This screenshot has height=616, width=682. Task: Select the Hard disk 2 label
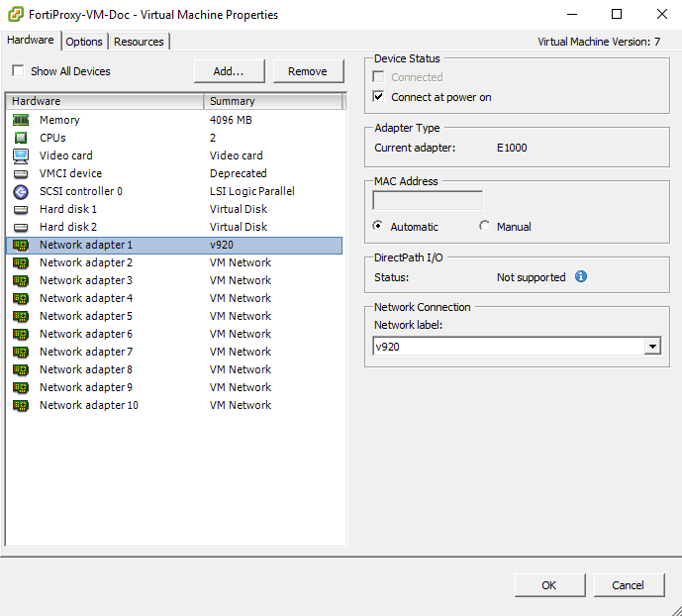click(x=68, y=227)
